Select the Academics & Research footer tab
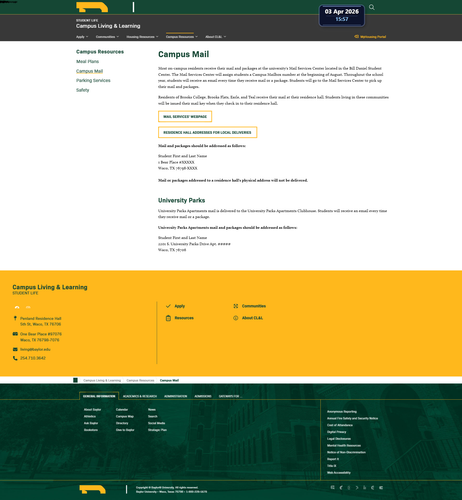 pos(140,396)
